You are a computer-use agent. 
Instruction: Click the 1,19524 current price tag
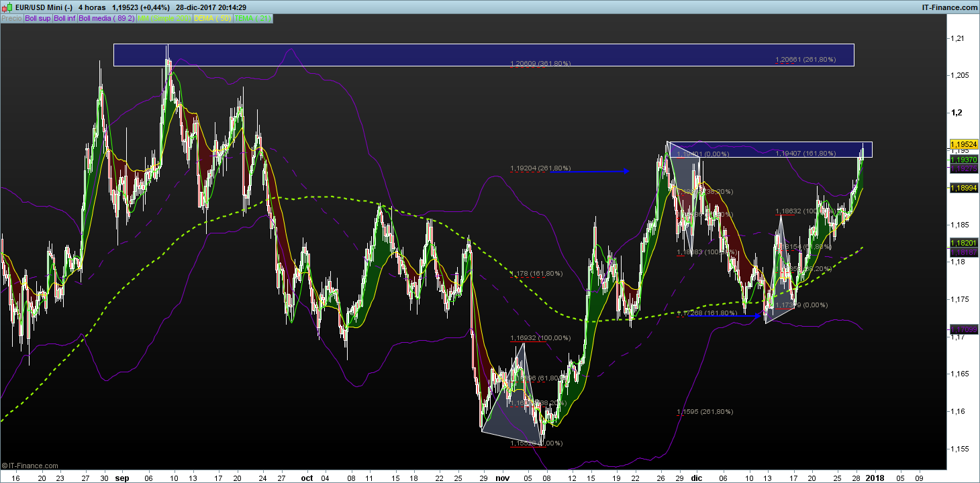(x=963, y=144)
